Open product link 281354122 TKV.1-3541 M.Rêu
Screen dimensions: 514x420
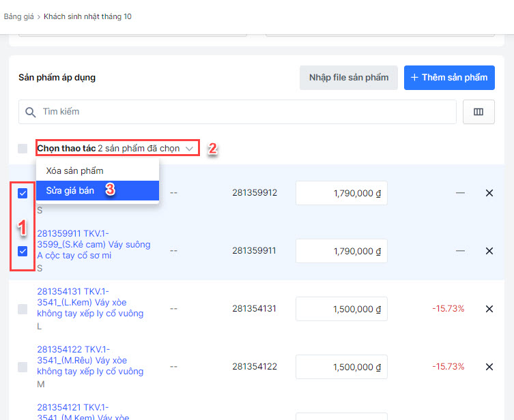coord(90,361)
